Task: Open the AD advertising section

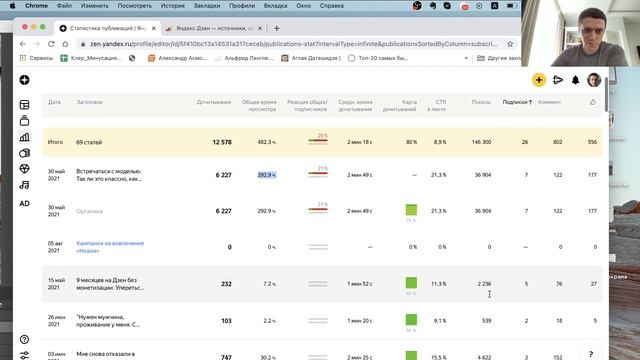Action: [24, 203]
